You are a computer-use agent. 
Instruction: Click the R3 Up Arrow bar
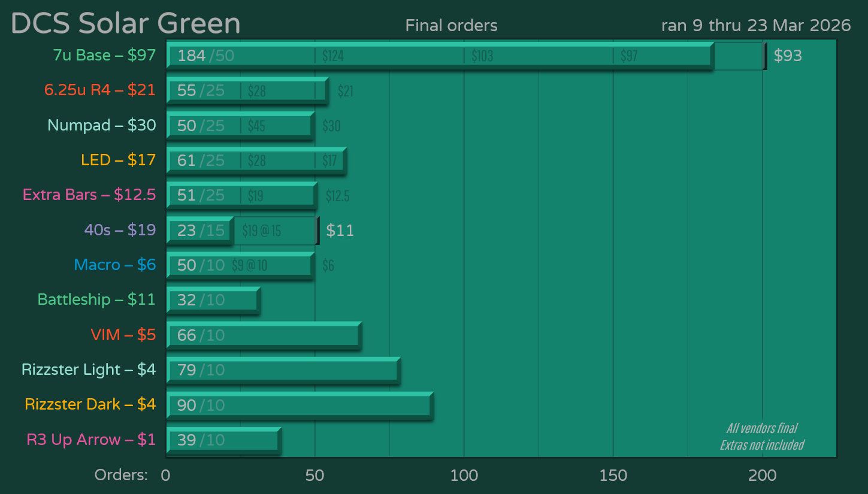coord(222,440)
